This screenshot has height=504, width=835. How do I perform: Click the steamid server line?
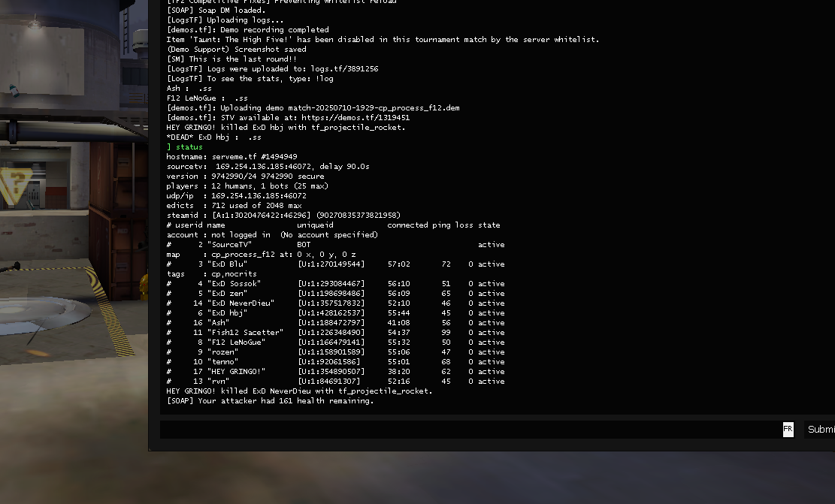coord(283,216)
